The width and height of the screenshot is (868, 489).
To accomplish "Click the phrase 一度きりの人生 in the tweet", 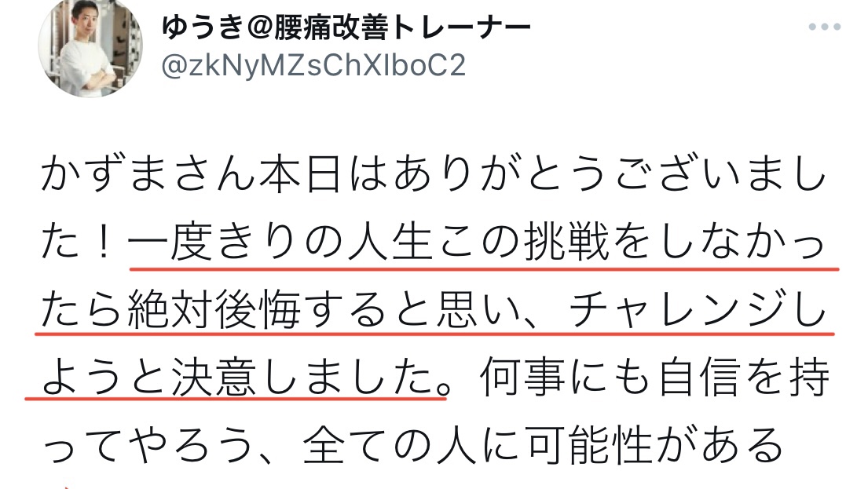I will [280, 243].
